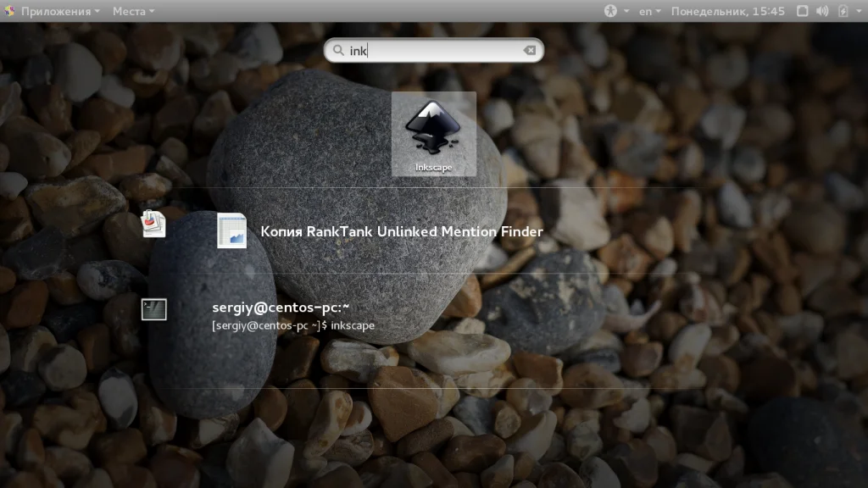Click the volume speaker icon
The height and width of the screenshot is (488, 868).
point(821,11)
